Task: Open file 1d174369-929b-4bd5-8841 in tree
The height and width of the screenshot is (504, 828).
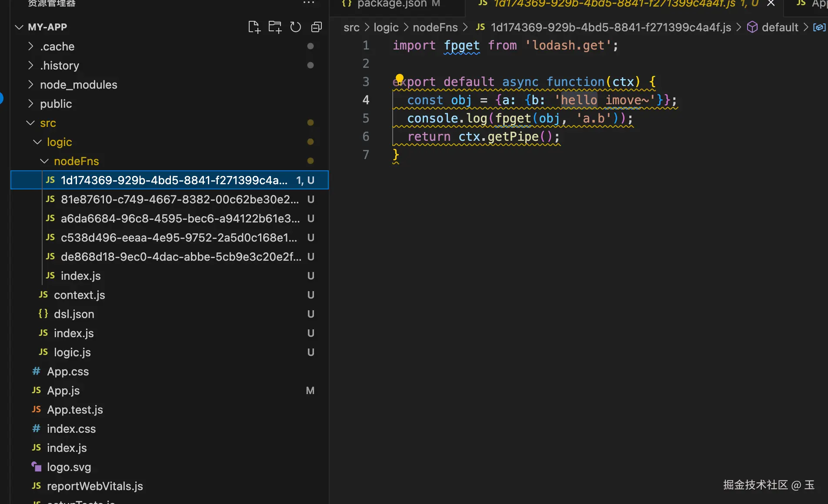Action: (x=170, y=180)
